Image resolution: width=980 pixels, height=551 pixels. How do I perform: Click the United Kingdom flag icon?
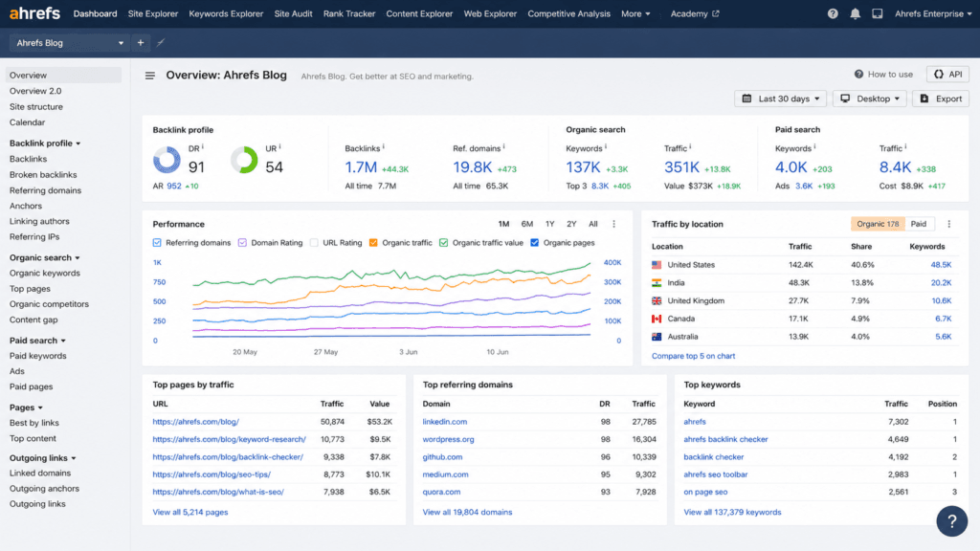click(657, 300)
